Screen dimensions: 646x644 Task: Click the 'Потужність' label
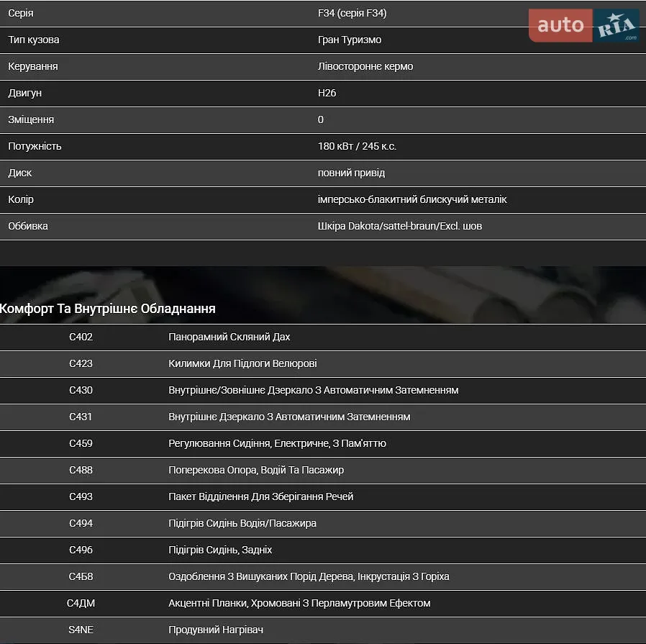click(x=35, y=146)
